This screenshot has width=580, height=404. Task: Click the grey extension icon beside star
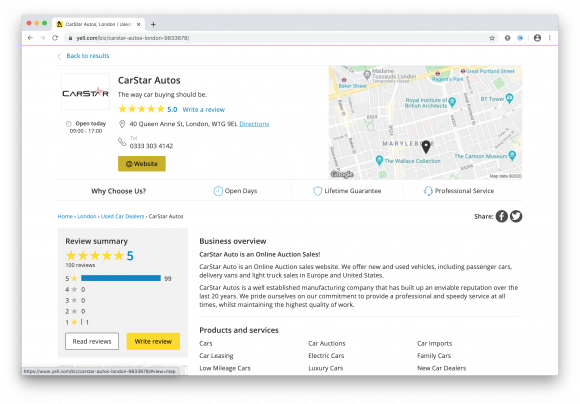click(508, 38)
